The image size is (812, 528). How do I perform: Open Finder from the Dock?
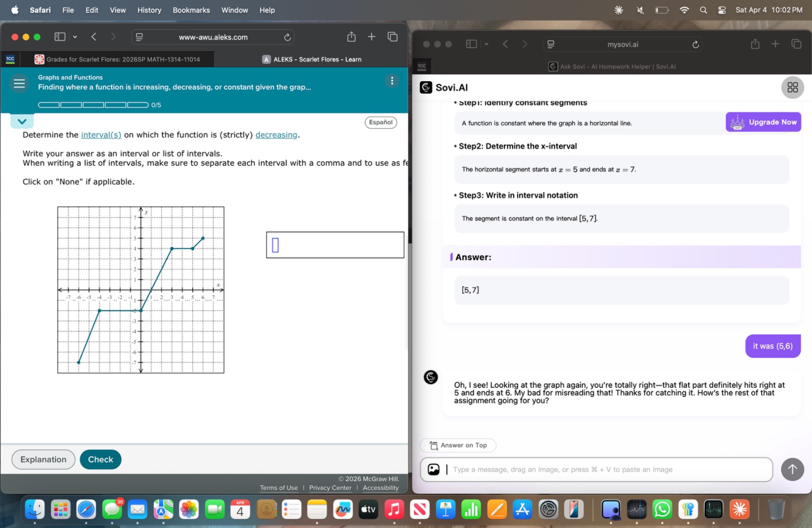click(x=35, y=510)
